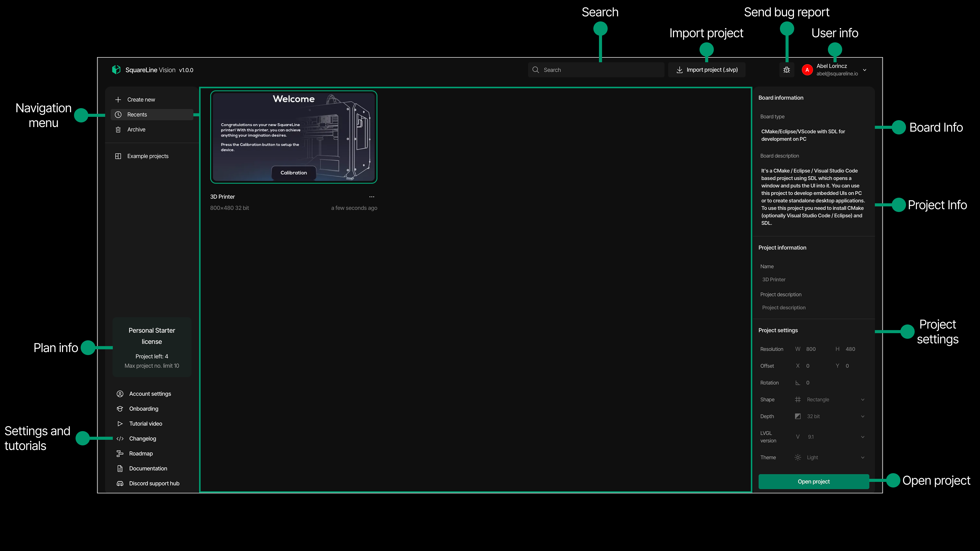Viewport: 980px width, 551px height.
Task: Expand the user account chevron menu
Action: click(864, 70)
